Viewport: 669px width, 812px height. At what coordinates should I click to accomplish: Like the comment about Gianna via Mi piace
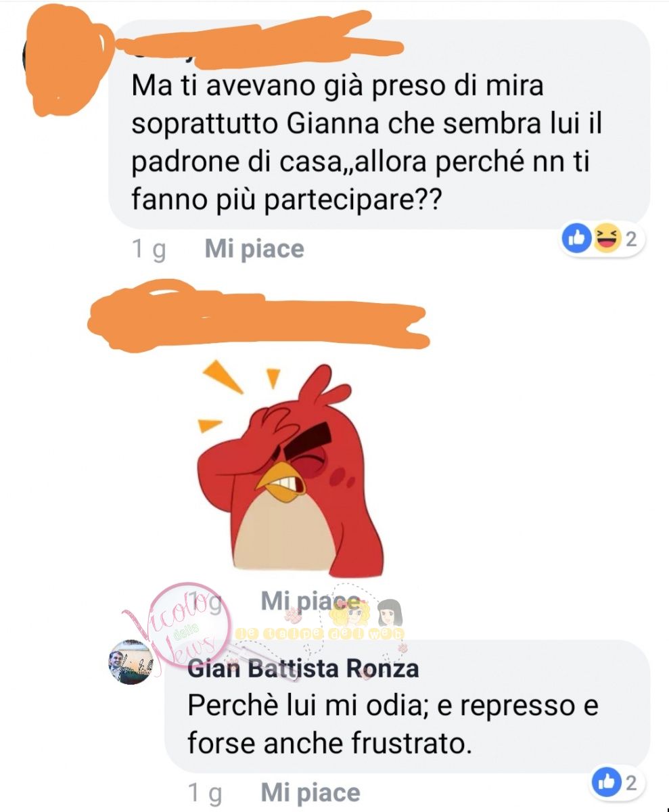click(254, 249)
